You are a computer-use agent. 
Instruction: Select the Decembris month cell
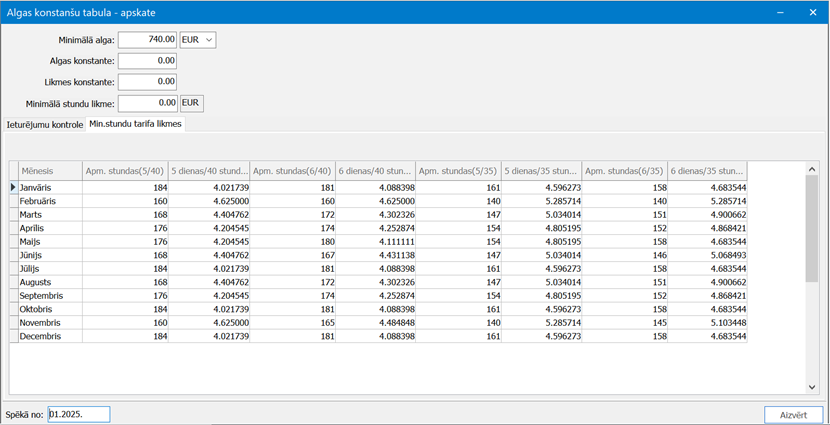pos(49,337)
